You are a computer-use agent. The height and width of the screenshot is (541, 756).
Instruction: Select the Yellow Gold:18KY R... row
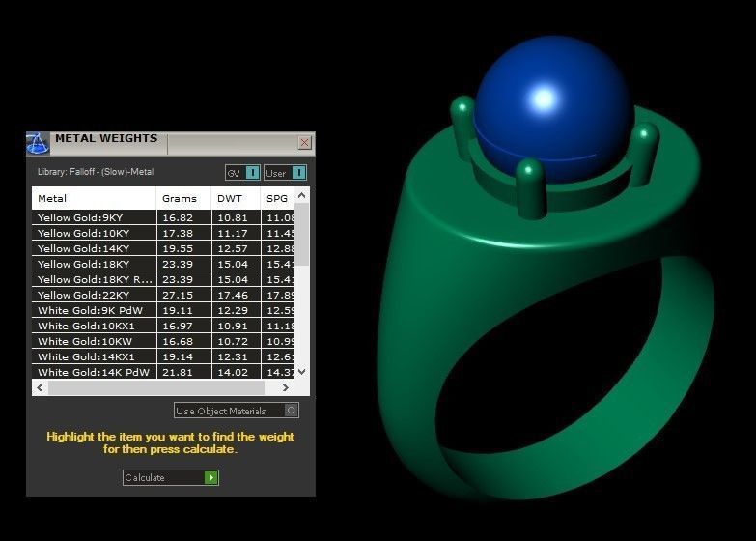tap(163, 279)
